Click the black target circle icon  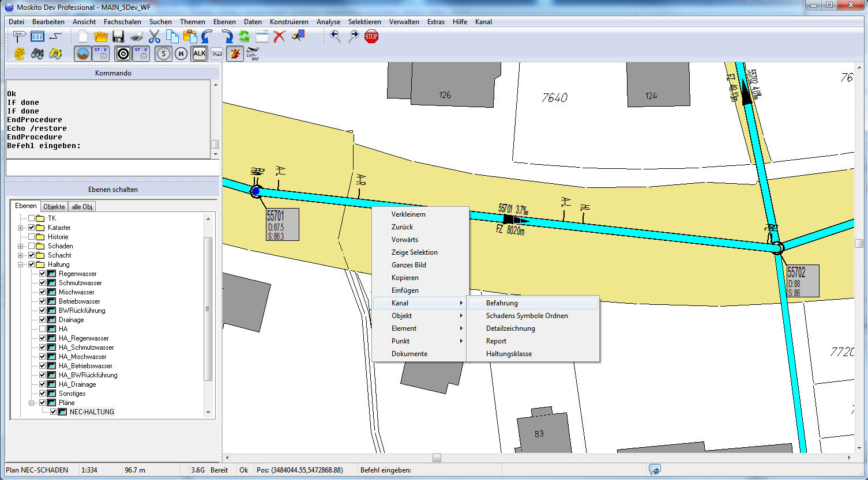[x=123, y=54]
